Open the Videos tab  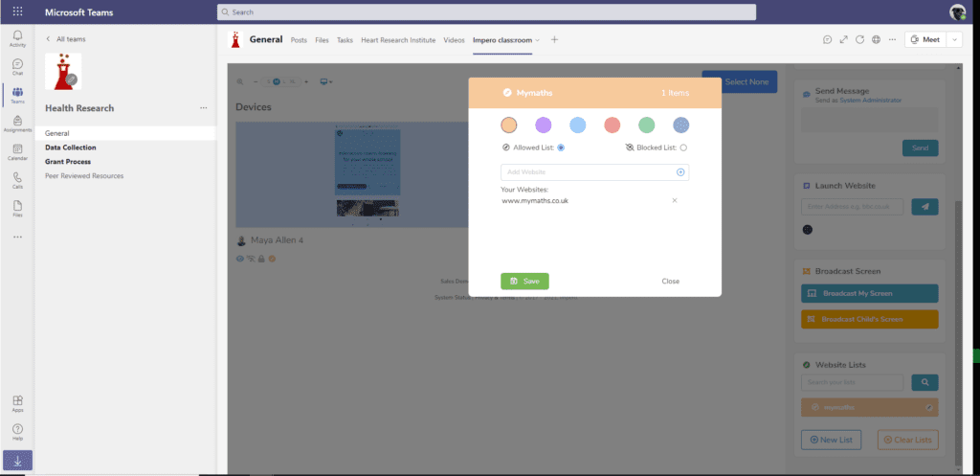[455, 40]
